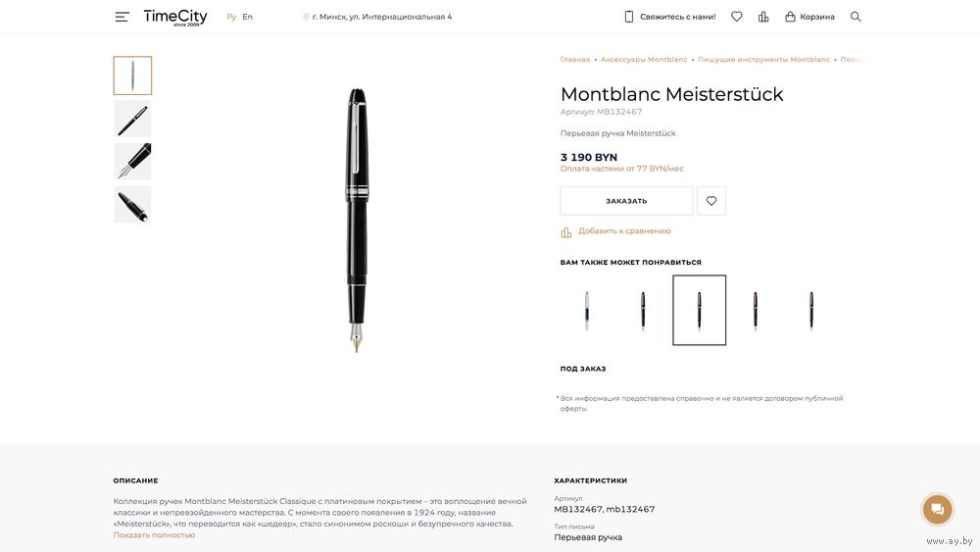Click the search magnifier icon
The image size is (980, 552).
pyautogui.click(x=856, y=17)
